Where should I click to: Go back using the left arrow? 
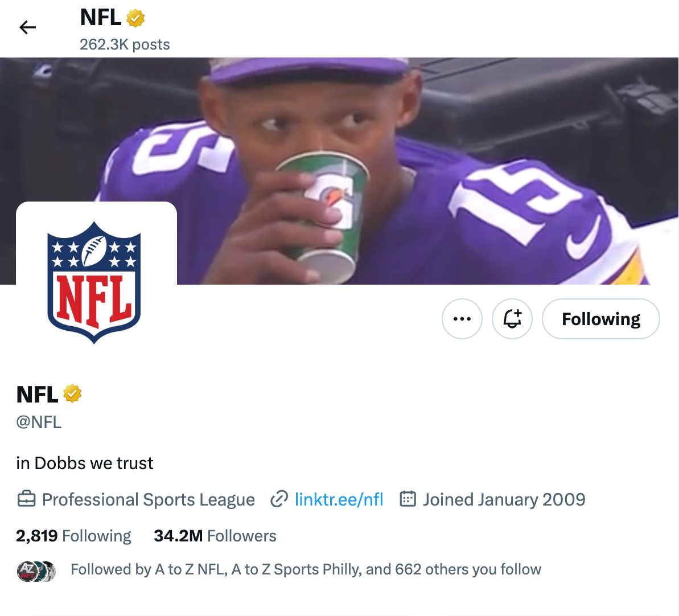click(x=27, y=27)
